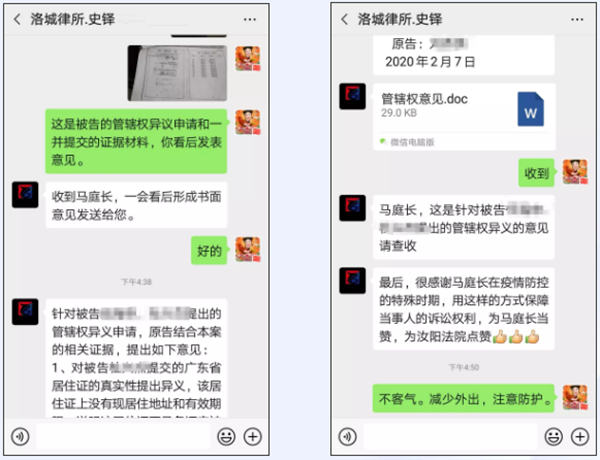Select the green 好的 message bubble
Image resolution: width=600 pixels, height=460 pixels.
click(209, 251)
